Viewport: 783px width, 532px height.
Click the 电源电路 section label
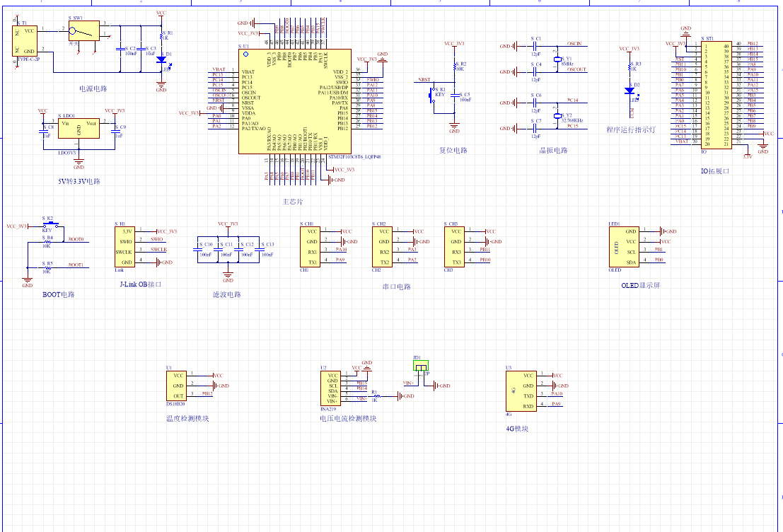[93, 88]
